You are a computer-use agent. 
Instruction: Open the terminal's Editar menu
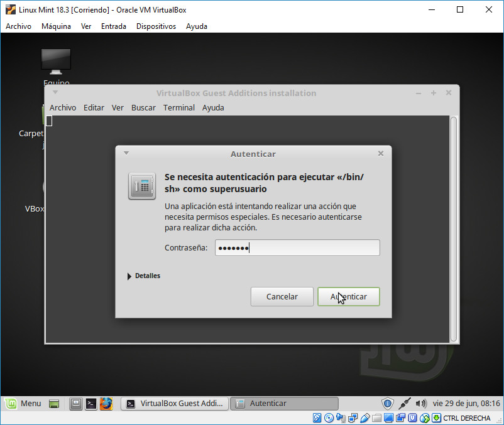click(x=94, y=107)
